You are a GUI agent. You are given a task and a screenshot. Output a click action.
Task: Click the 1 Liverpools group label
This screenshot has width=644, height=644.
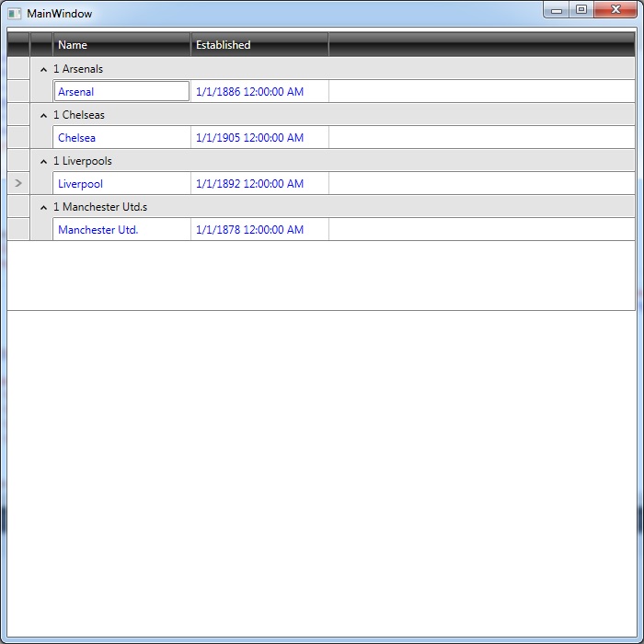click(83, 161)
